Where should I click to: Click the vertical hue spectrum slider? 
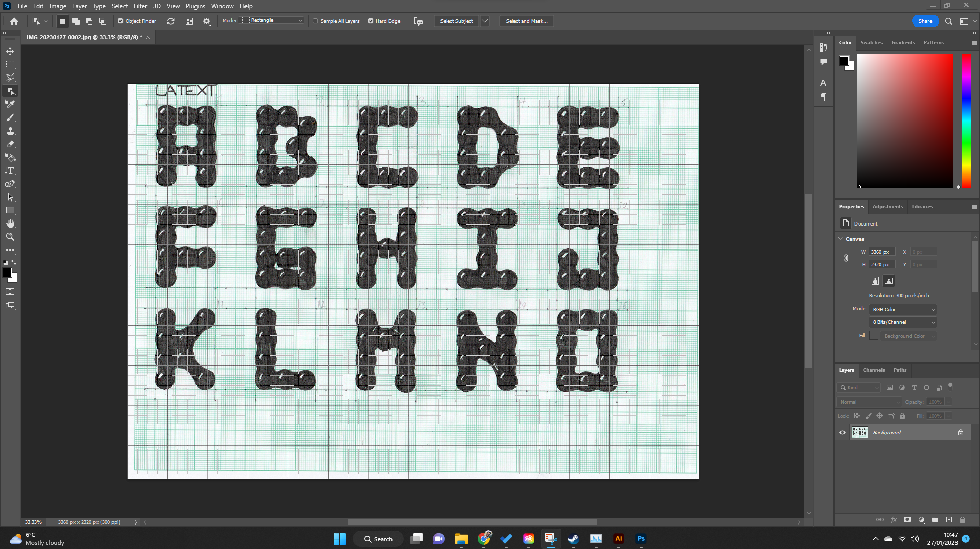point(966,120)
